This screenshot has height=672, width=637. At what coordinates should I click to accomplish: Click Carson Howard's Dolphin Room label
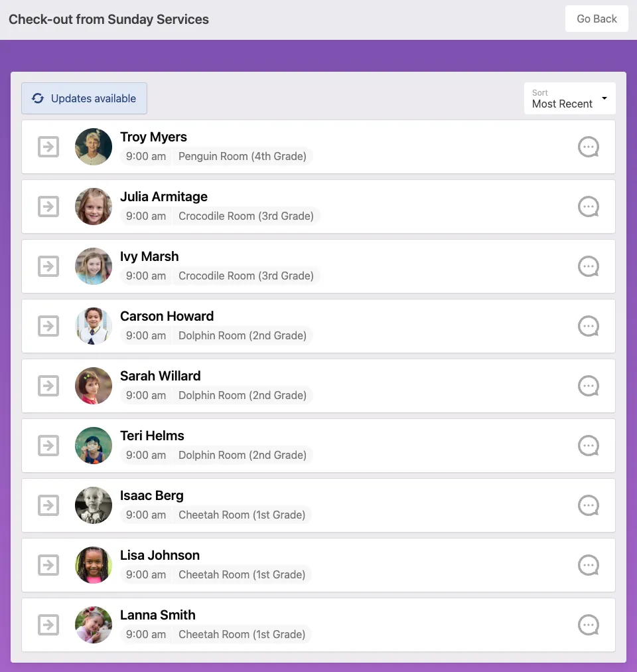pyautogui.click(x=242, y=336)
